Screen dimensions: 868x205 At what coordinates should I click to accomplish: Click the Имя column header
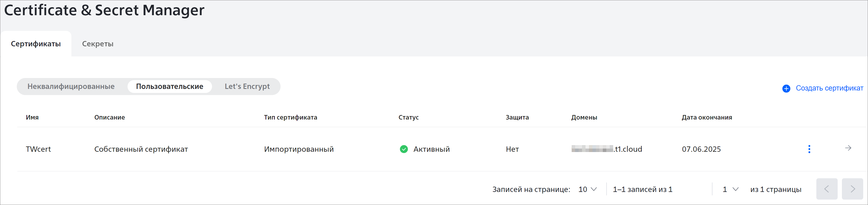(x=32, y=117)
